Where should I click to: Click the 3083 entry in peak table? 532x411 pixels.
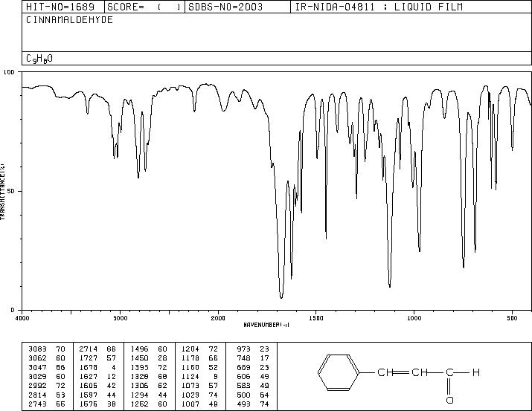pos(37,349)
